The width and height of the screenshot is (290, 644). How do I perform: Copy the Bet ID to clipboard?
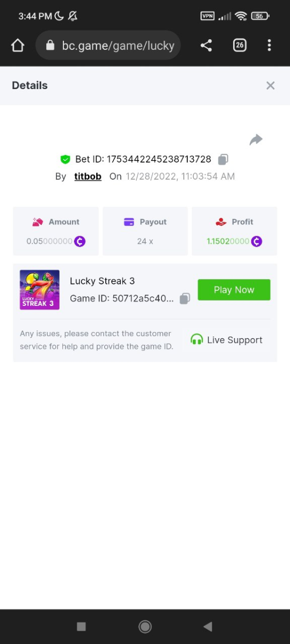(x=223, y=159)
